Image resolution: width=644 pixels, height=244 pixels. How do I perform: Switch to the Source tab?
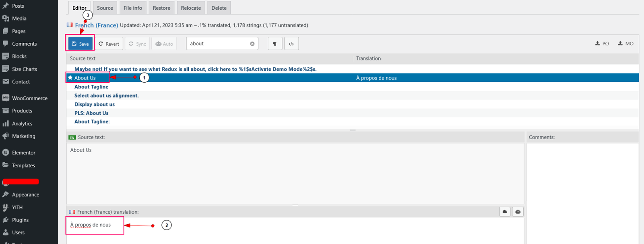(x=105, y=8)
